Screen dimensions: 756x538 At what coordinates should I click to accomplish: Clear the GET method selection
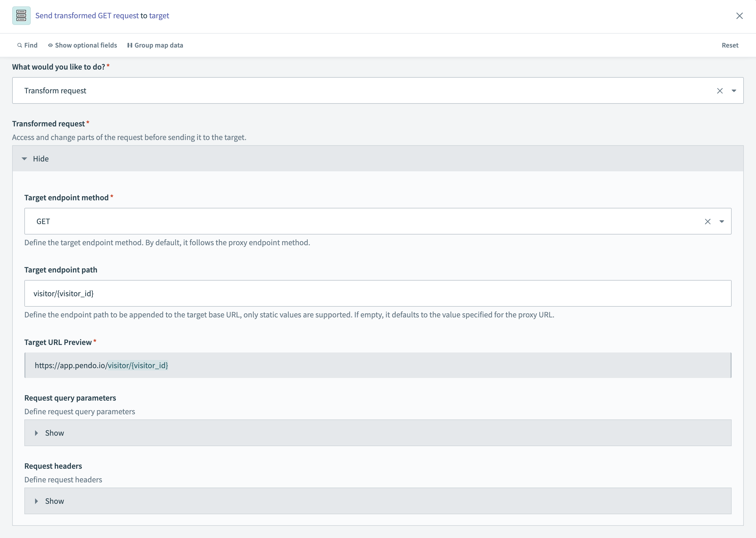point(707,221)
